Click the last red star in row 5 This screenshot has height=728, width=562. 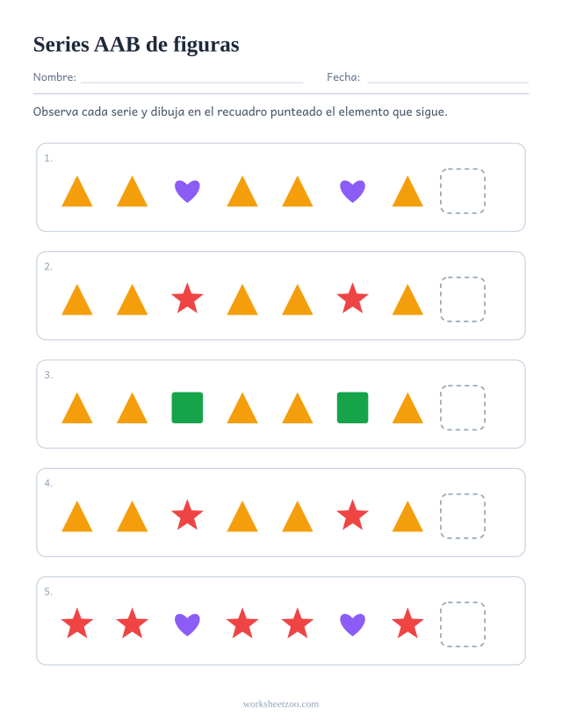(x=407, y=623)
